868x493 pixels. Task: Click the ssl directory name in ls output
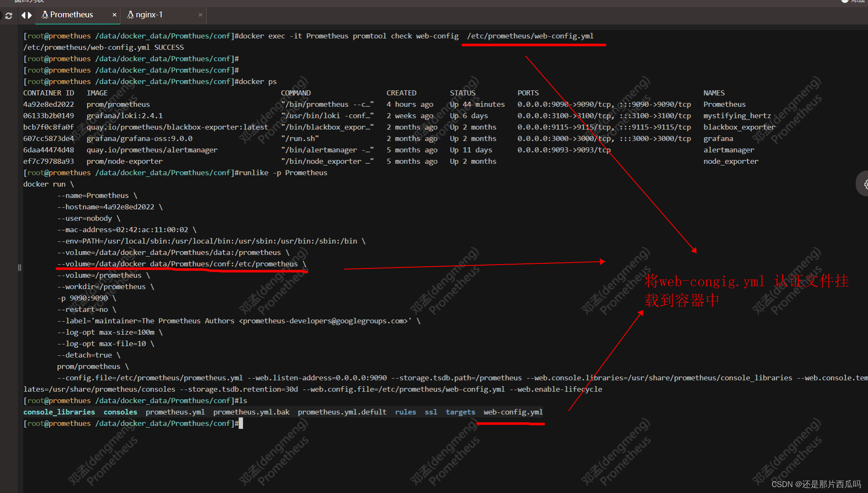pyautogui.click(x=430, y=412)
